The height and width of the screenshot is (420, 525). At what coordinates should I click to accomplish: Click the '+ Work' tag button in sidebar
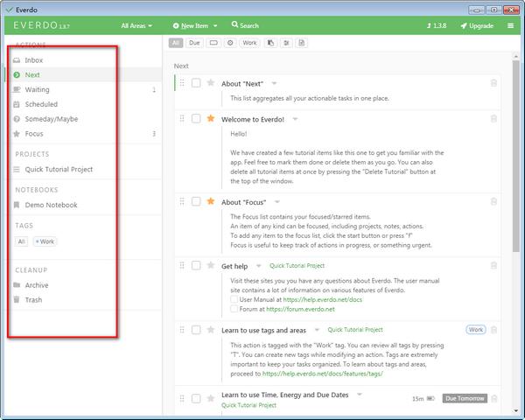click(x=45, y=241)
